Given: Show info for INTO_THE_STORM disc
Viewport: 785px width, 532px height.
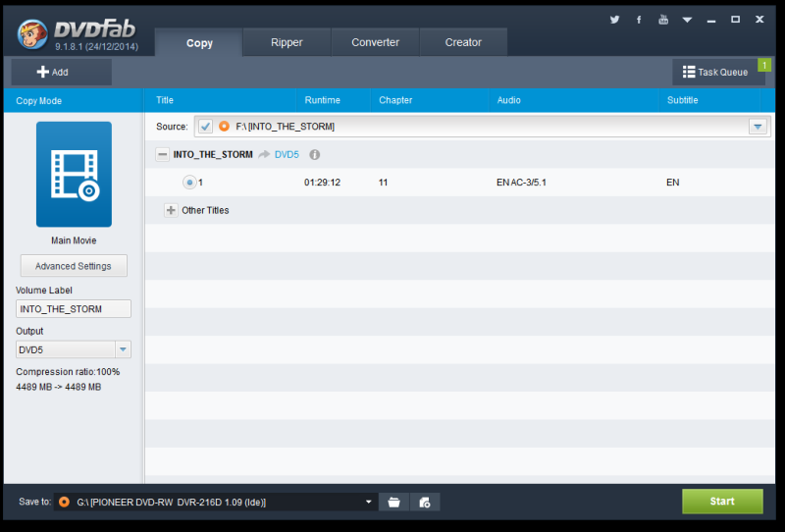Looking at the screenshot, I should tap(314, 155).
